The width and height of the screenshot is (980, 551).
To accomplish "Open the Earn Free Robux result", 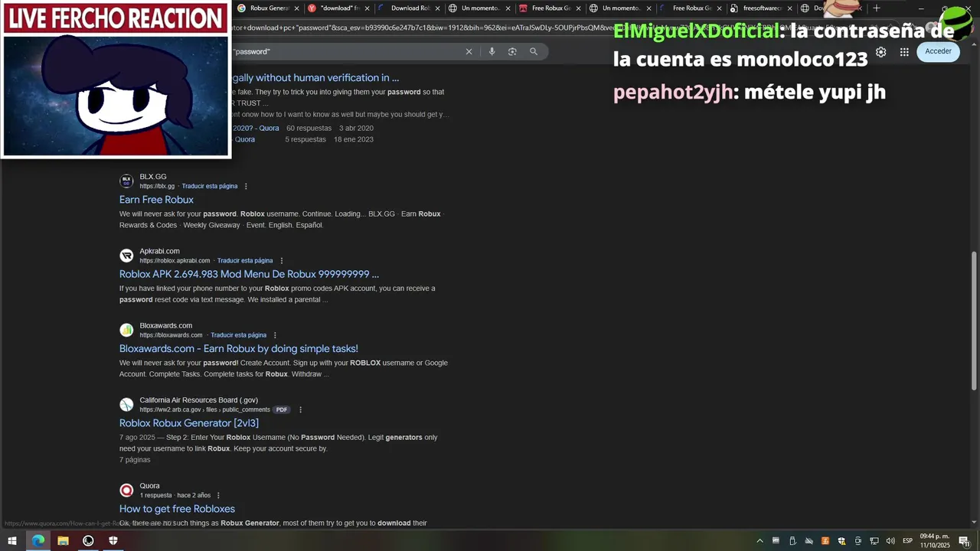I will tap(156, 200).
